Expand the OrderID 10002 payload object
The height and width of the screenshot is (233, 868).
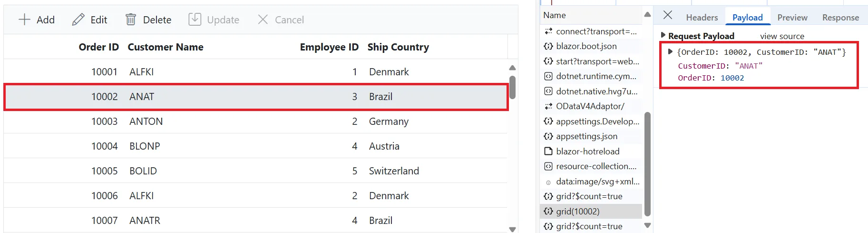(x=670, y=51)
